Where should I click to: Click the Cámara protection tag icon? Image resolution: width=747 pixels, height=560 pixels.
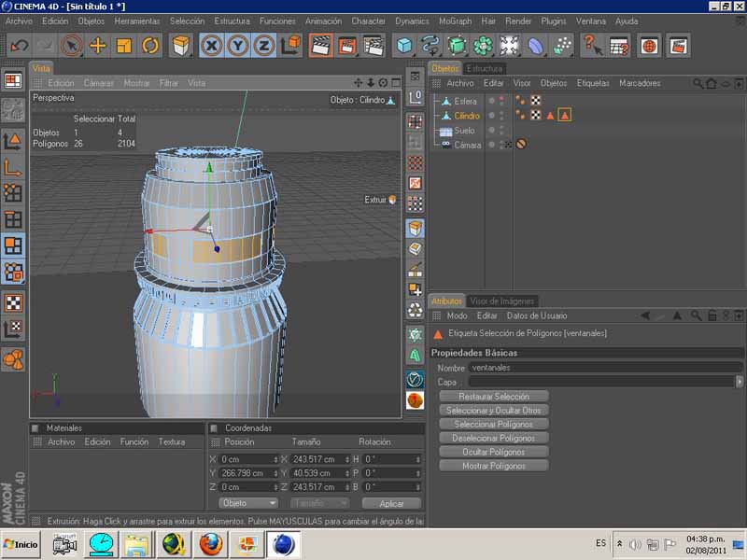(x=521, y=144)
